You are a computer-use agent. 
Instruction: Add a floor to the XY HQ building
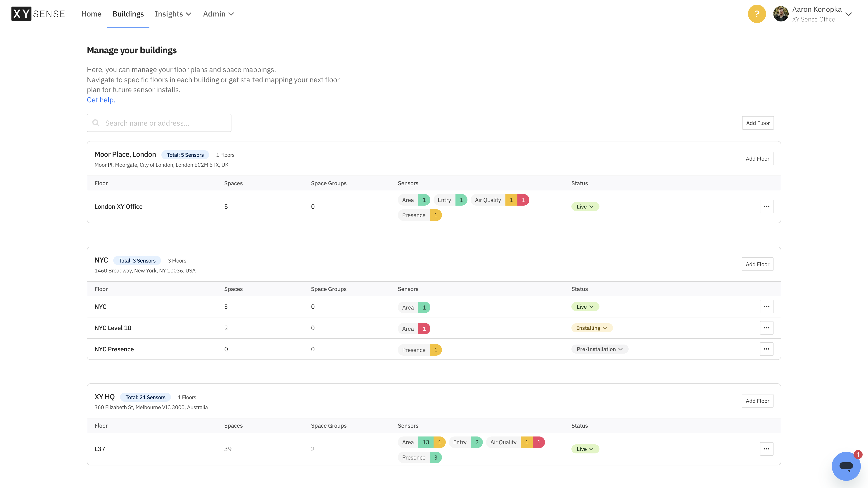pyautogui.click(x=757, y=401)
